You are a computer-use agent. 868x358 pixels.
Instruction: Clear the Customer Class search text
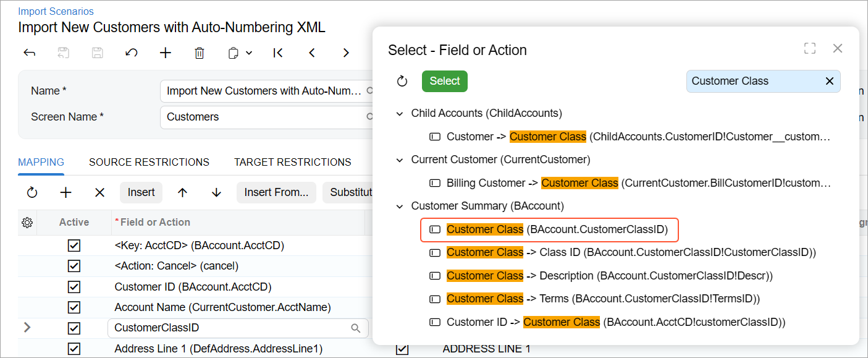tap(830, 81)
